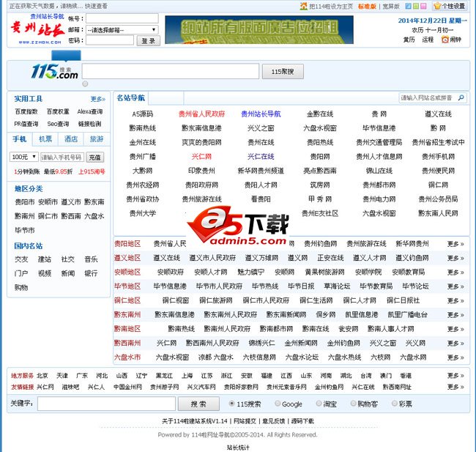476x452 pixels.
Task: Expand 更多 for 友情链接 row
Action: (x=455, y=387)
